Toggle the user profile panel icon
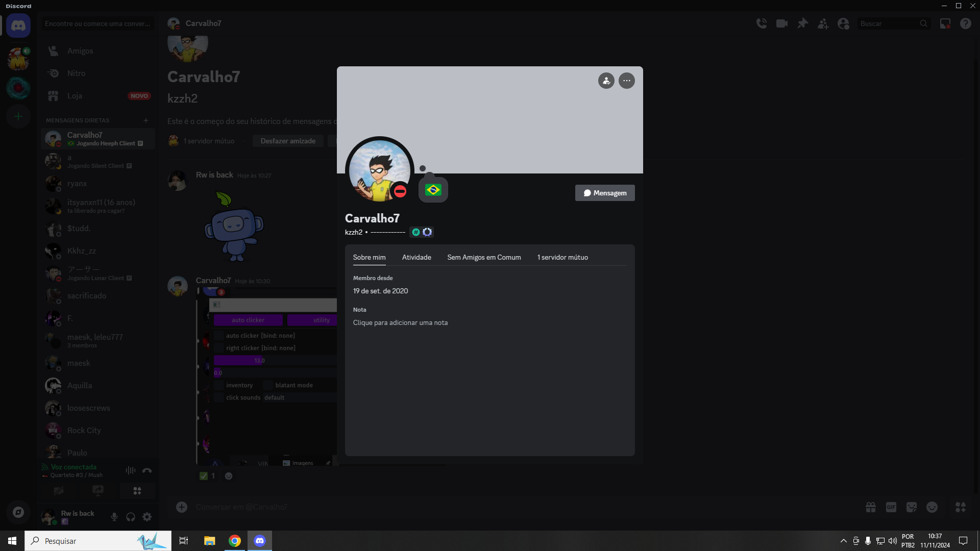 (x=843, y=23)
